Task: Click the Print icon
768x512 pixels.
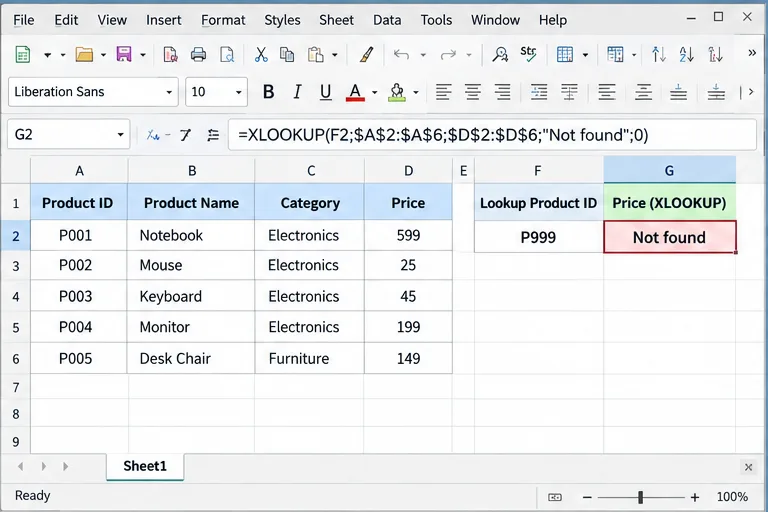Action: 198,54
